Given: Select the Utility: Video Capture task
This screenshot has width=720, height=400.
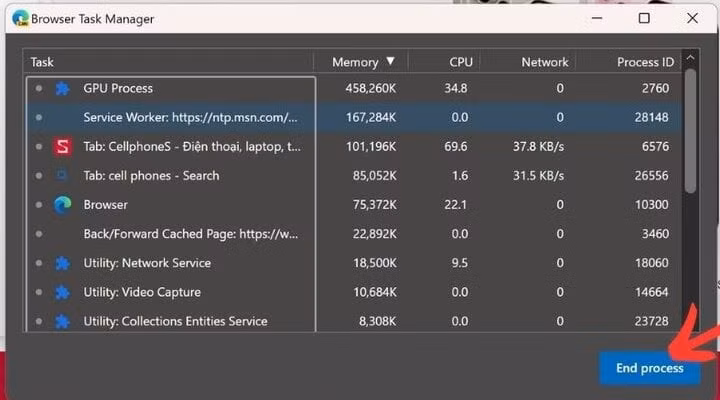Looking at the screenshot, I should coord(354,292).
